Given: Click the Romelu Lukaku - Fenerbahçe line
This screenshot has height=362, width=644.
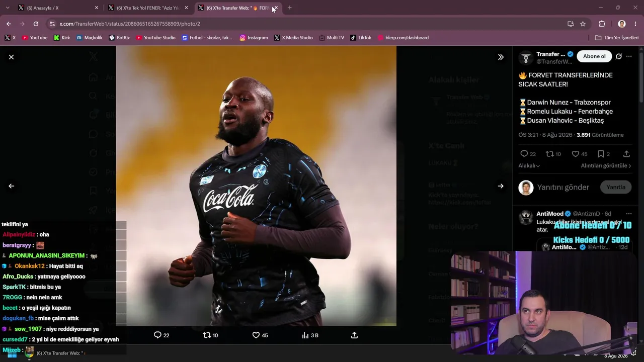Looking at the screenshot, I should coord(566,111).
